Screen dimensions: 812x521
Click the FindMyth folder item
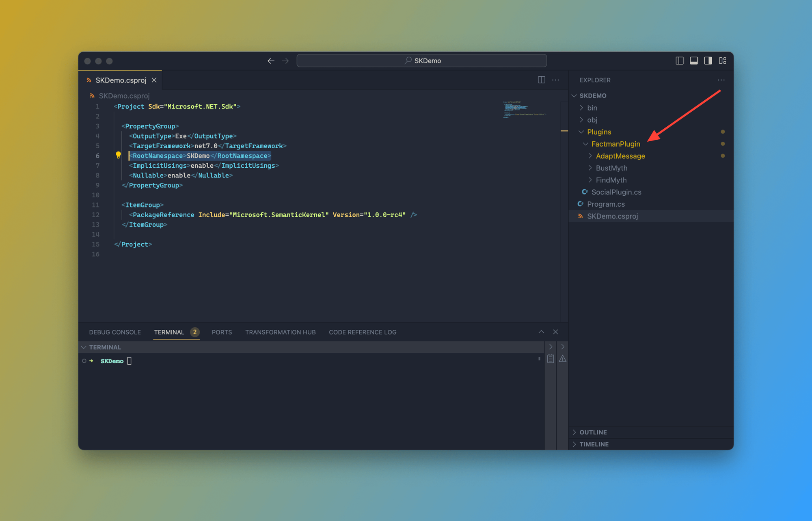pos(611,179)
